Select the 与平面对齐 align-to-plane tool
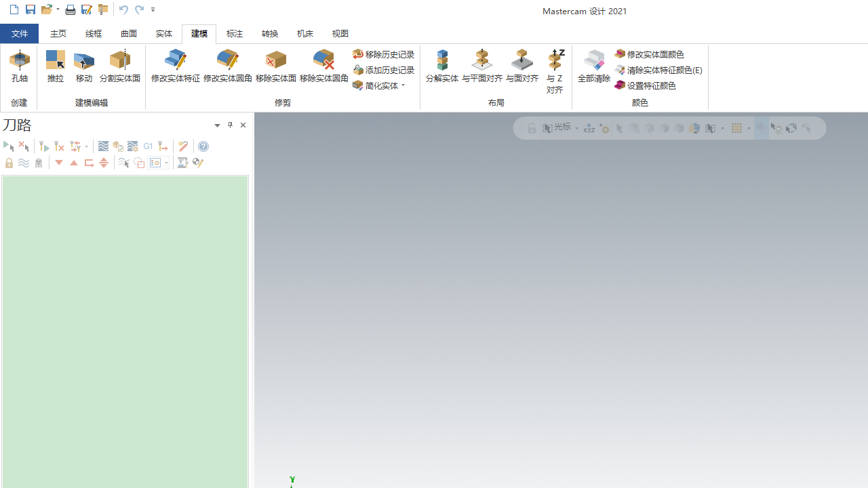The width and height of the screenshot is (868, 488). 482,66
